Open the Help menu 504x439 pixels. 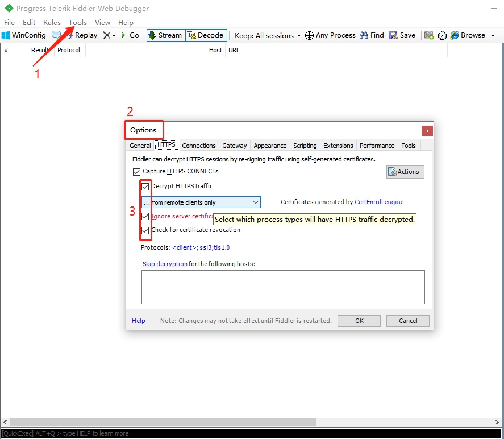point(126,23)
